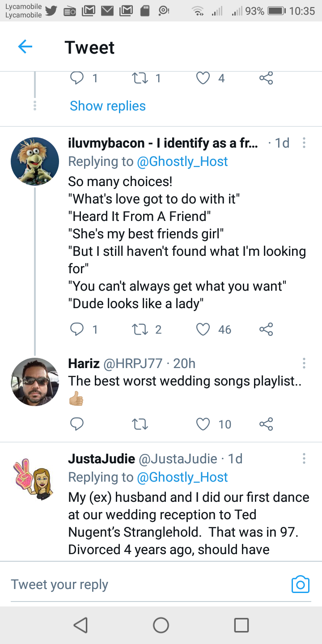Screen dimensions: 322x644
Task: Open overflow menu on iluvmybacon's tweet
Action: [304, 143]
